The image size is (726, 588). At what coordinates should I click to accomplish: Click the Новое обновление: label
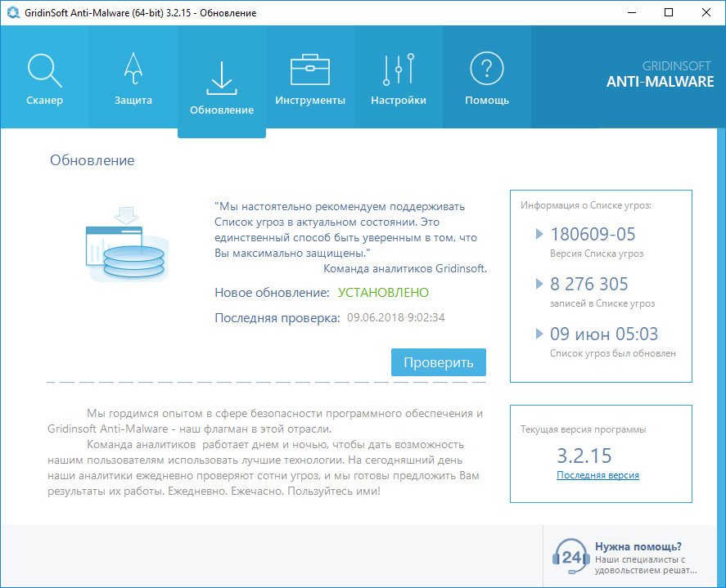pyautogui.click(x=272, y=293)
